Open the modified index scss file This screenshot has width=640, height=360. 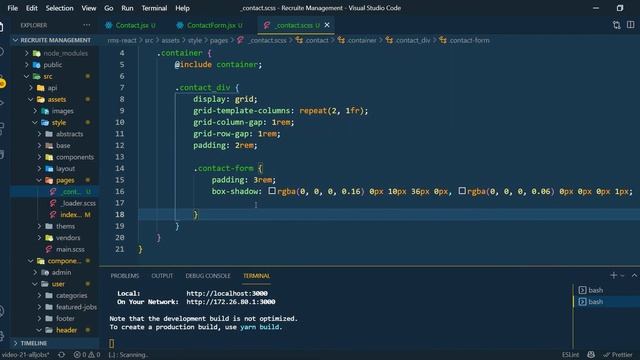70,215
